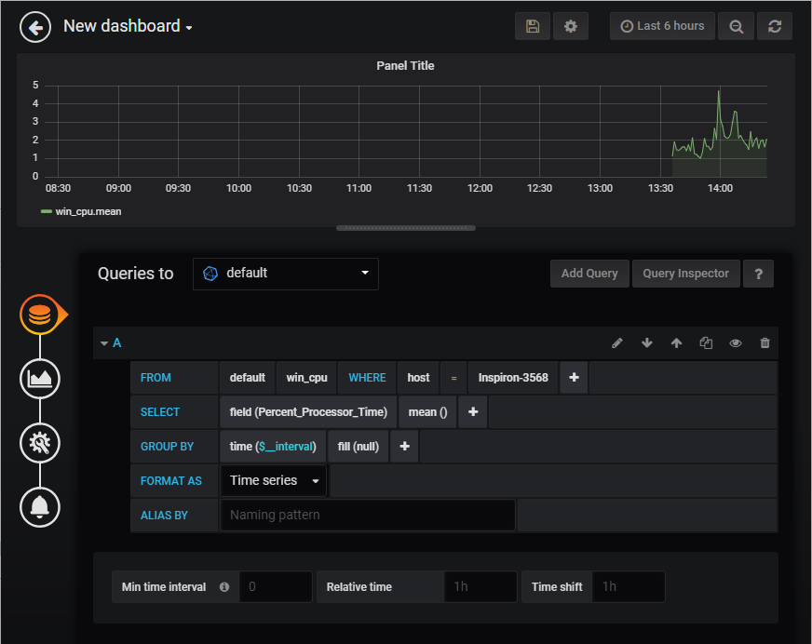Open the General gear-wrench tab icon

(40, 443)
